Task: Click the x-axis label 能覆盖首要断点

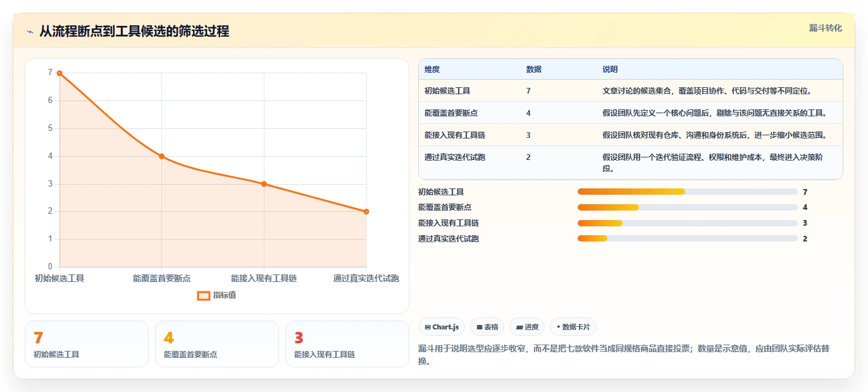Action: [x=162, y=278]
